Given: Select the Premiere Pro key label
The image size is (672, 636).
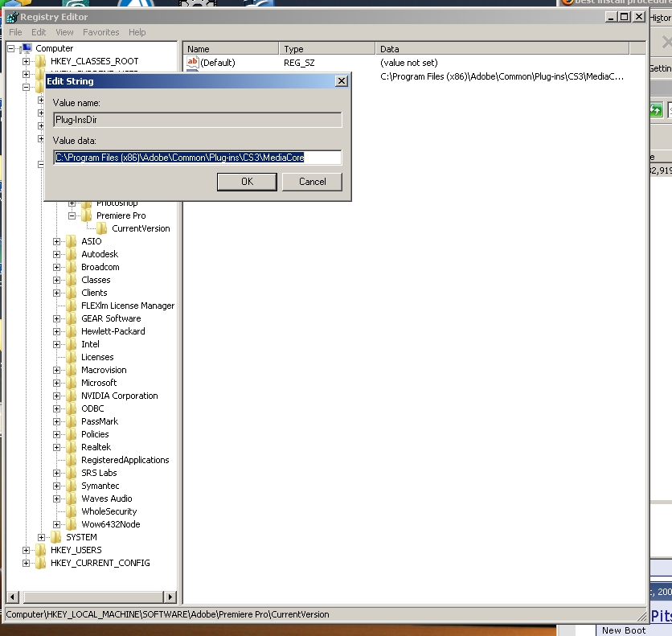Looking at the screenshot, I should click(x=121, y=215).
